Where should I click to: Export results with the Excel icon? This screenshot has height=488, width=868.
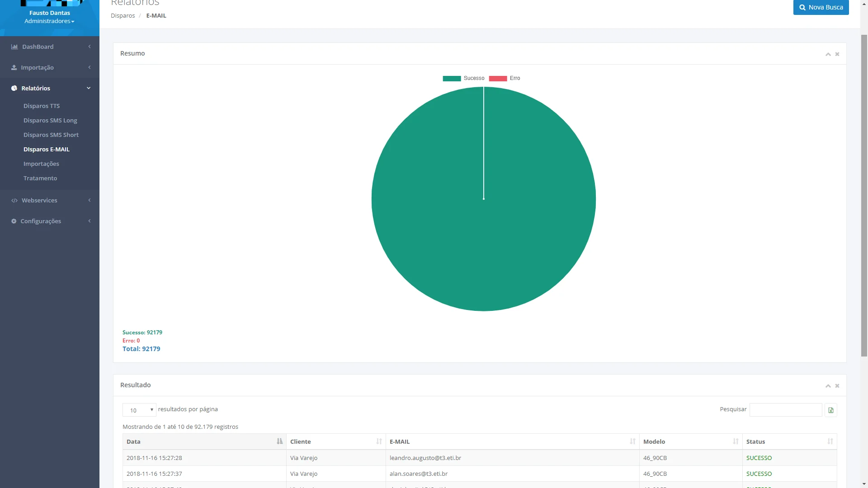pos(830,410)
